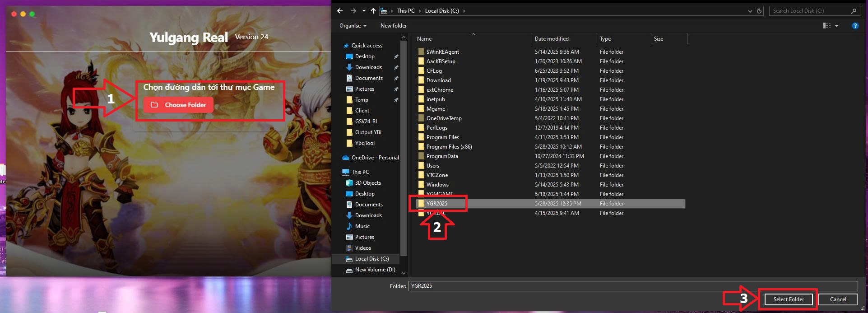
Task: Select the YGR2025 folder row
Action: 550,204
